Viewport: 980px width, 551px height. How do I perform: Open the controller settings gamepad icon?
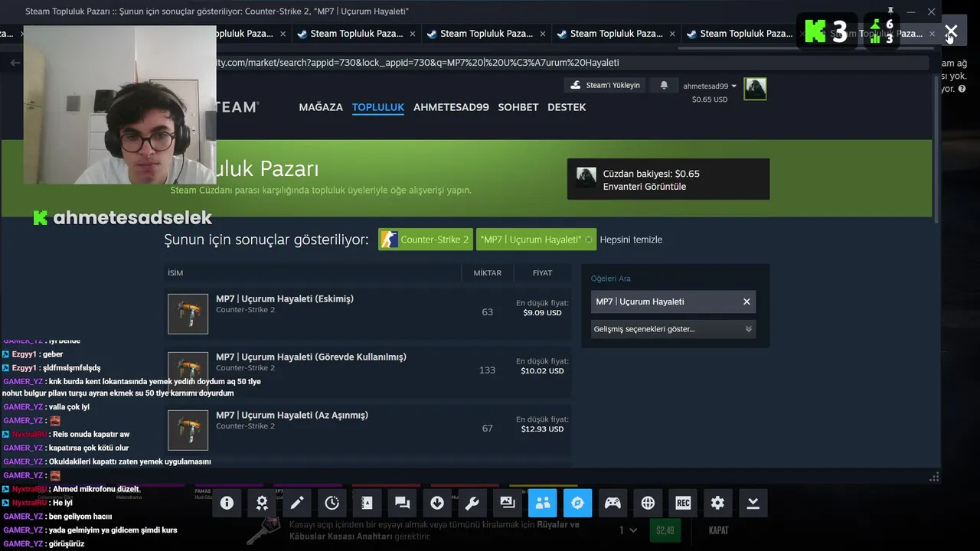pyautogui.click(x=612, y=503)
